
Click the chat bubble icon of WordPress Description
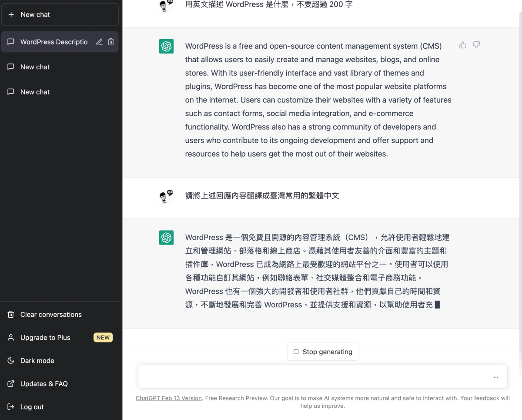click(11, 42)
